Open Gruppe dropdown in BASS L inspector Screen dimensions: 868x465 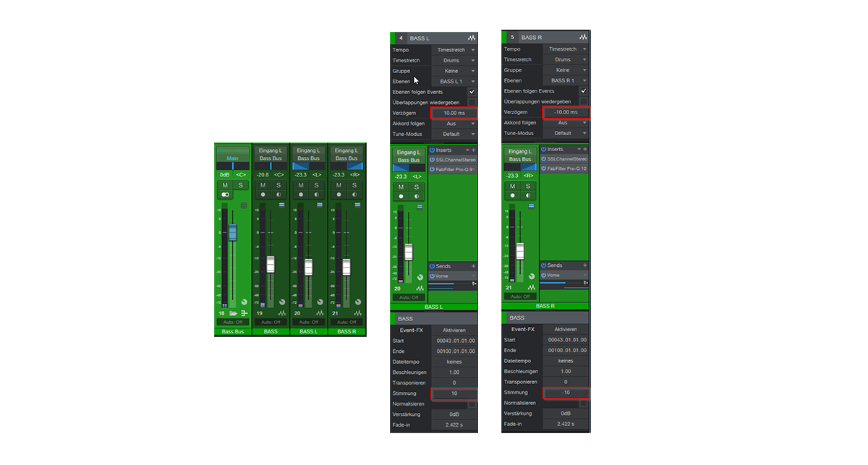454,71
